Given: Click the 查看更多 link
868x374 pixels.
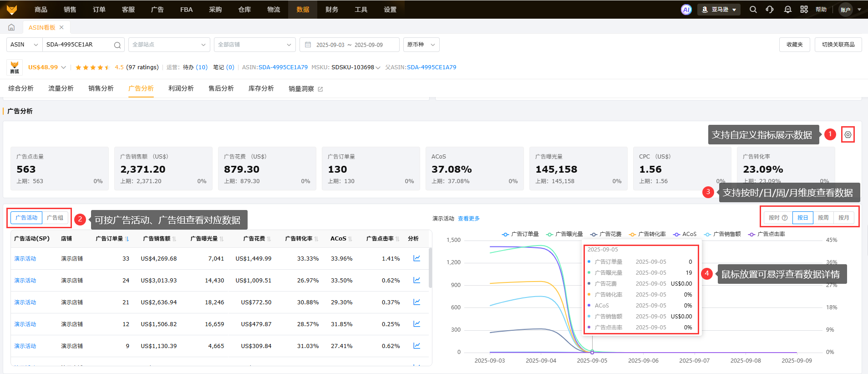Looking at the screenshot, I should [x=468, y=219].
